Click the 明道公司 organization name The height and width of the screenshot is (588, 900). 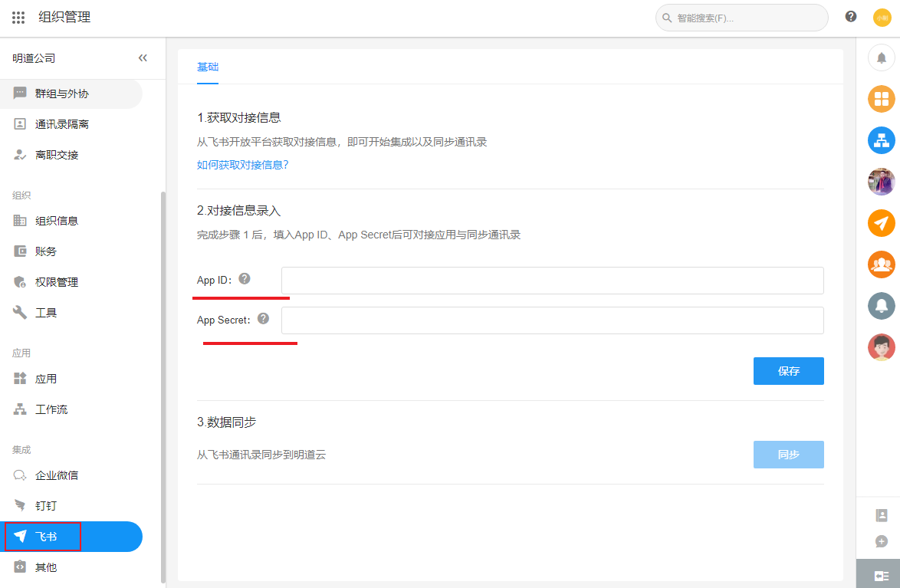click(34, 58)
